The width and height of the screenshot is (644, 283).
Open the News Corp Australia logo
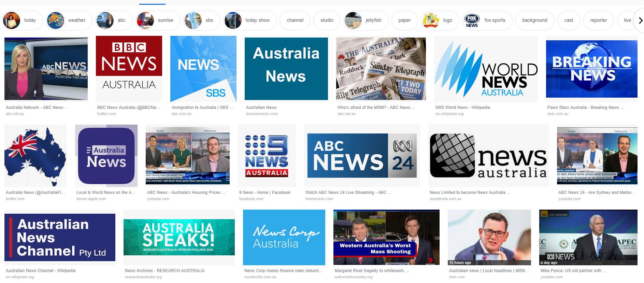point(284,238)
